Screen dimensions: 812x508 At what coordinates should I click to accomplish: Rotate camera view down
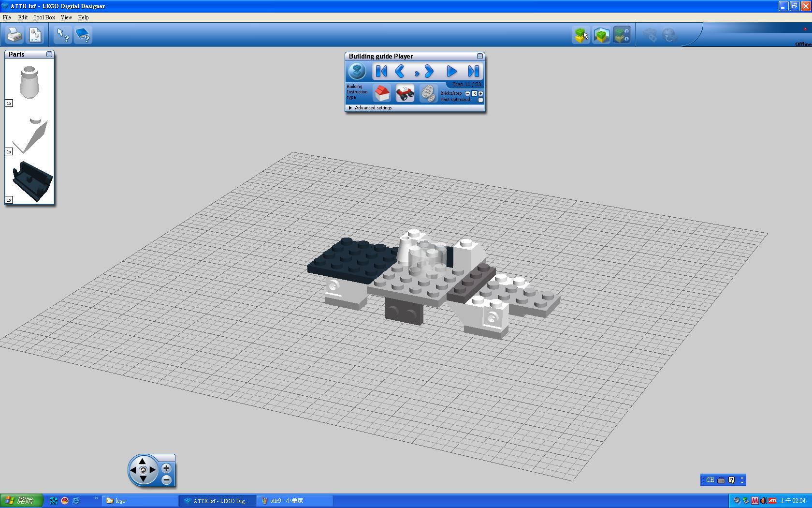coord(143,479)
